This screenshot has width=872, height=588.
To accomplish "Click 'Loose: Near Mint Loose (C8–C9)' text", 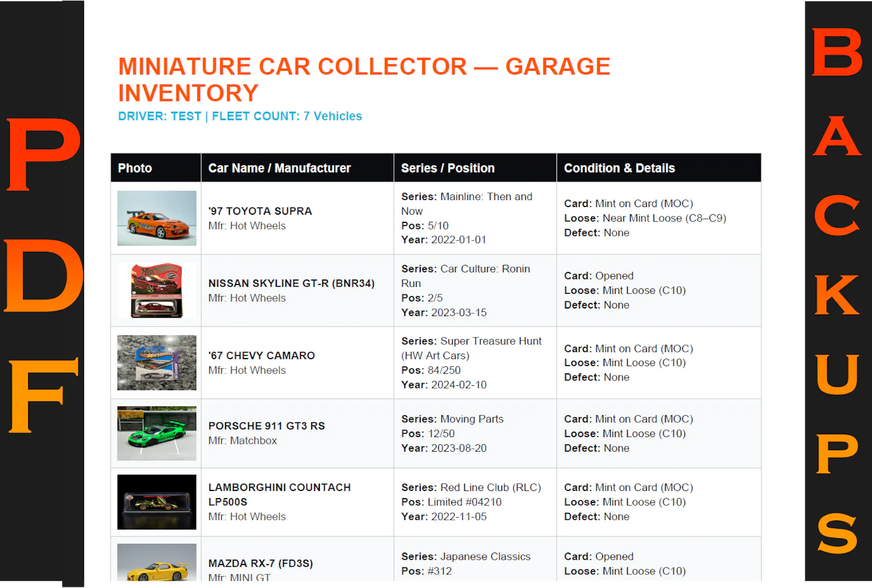I will 645,218.
